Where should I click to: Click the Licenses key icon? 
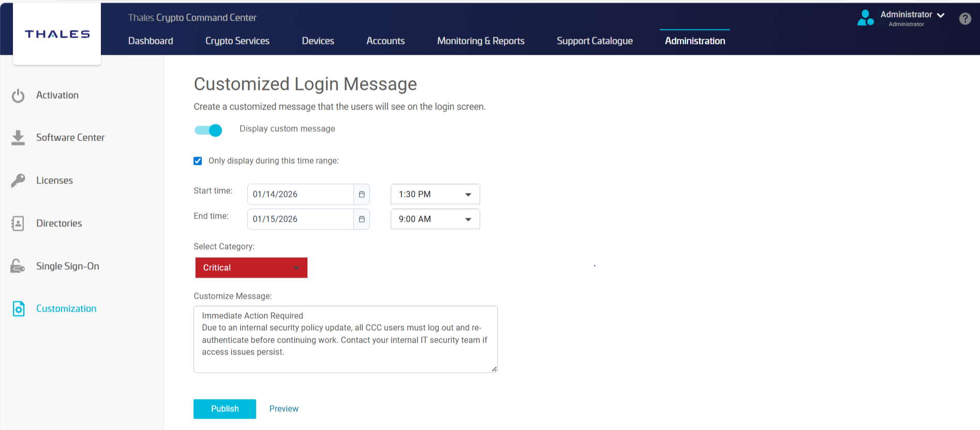[18, 180]
